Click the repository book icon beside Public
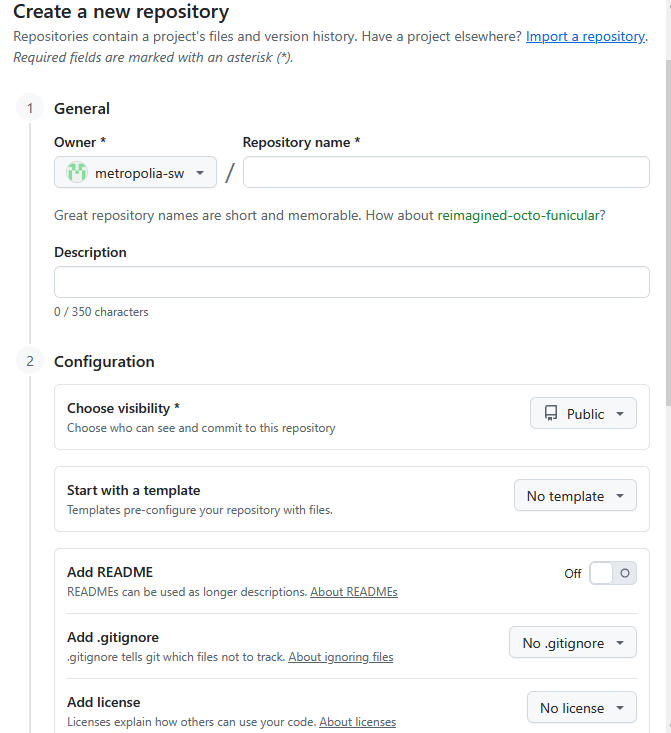 pyautogui.click(x=551, y=414)
